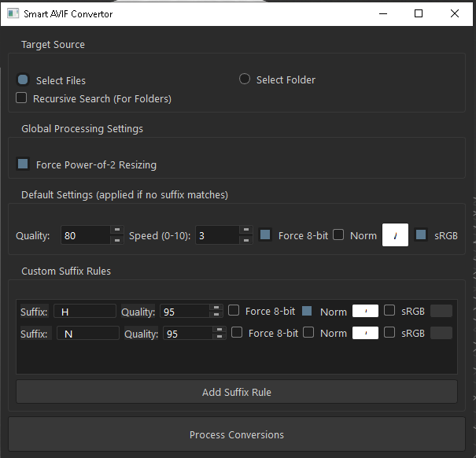Viewport: 476px width, 458px height.
Task: Edit Suffix field containing N
Action: [x=88, y=333]
